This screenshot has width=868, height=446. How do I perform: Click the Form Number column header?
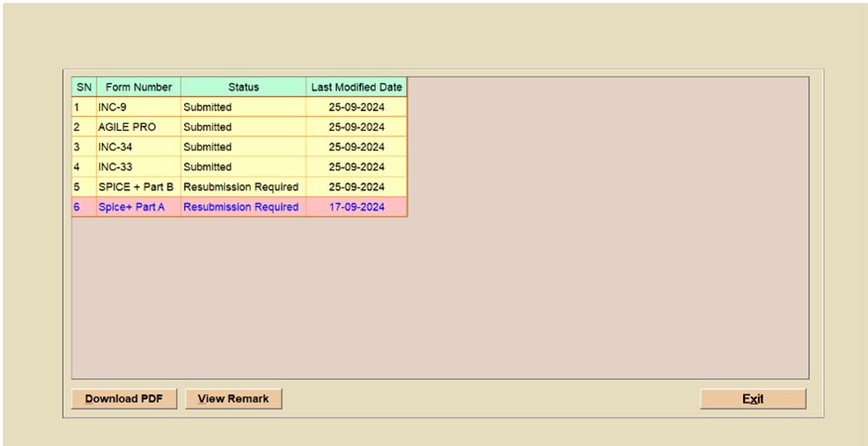pos(139,87)
